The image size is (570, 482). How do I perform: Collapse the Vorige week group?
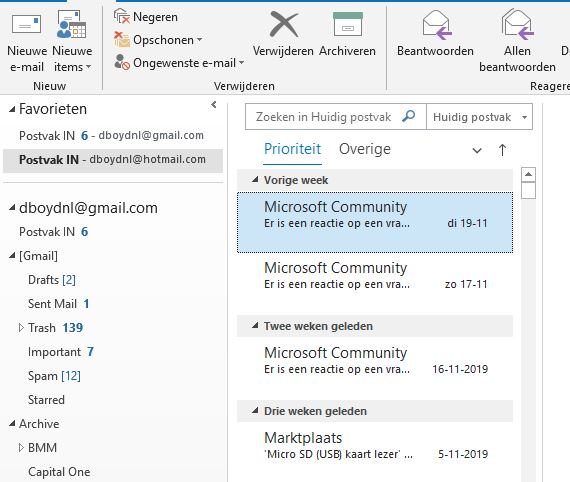click(255, 180)
